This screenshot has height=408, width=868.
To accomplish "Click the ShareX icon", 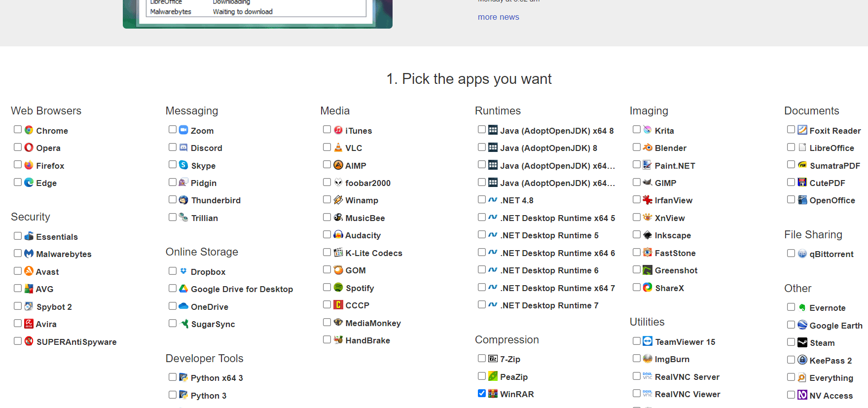I will coord(648,287).
